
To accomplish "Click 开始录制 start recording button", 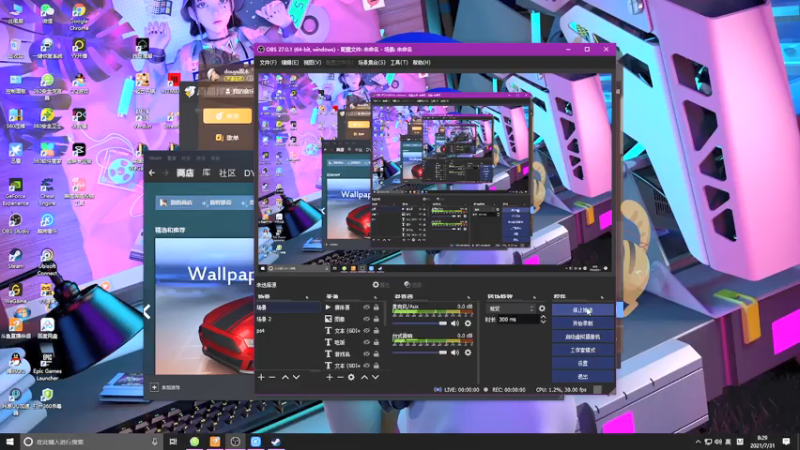I will click(x=583, y=323).
